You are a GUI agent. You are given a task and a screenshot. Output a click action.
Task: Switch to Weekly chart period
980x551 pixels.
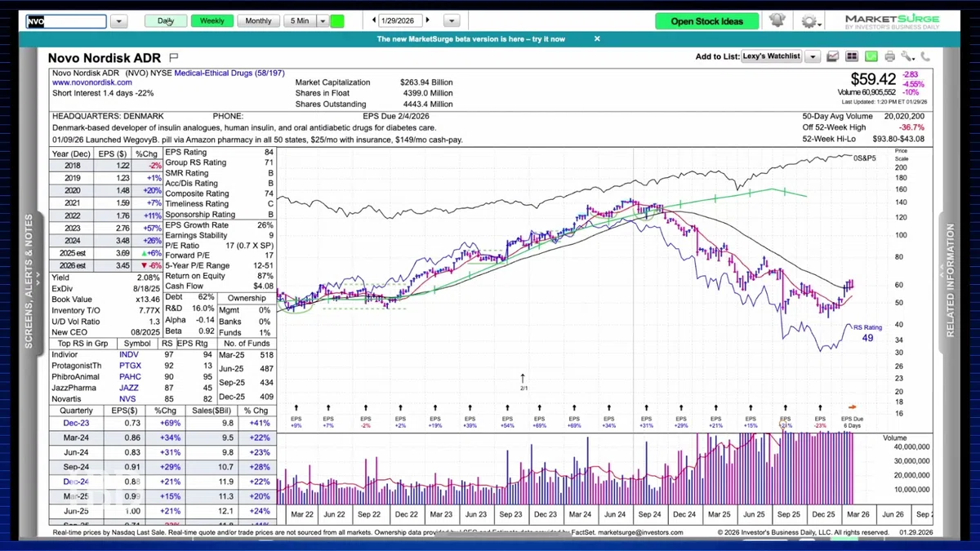pyautogui.click(x=212, y=21)
